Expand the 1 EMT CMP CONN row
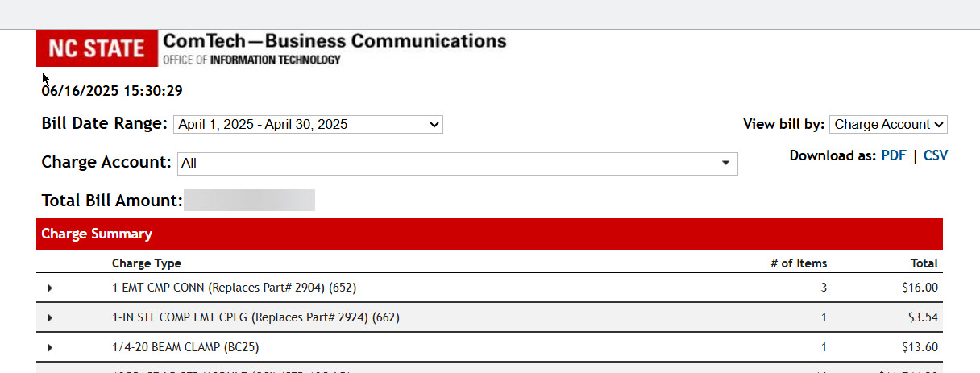 [50, 288]
